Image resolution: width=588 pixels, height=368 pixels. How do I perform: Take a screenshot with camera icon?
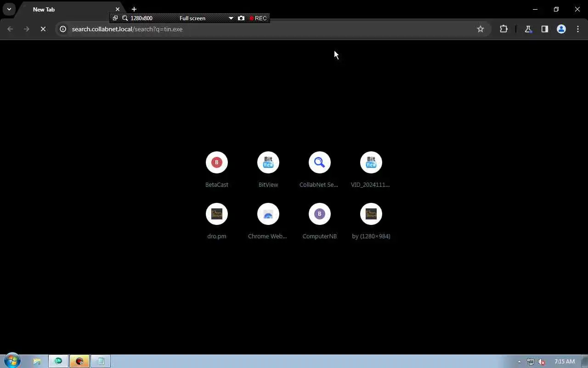pyautogui.click(x=241, y=18)
